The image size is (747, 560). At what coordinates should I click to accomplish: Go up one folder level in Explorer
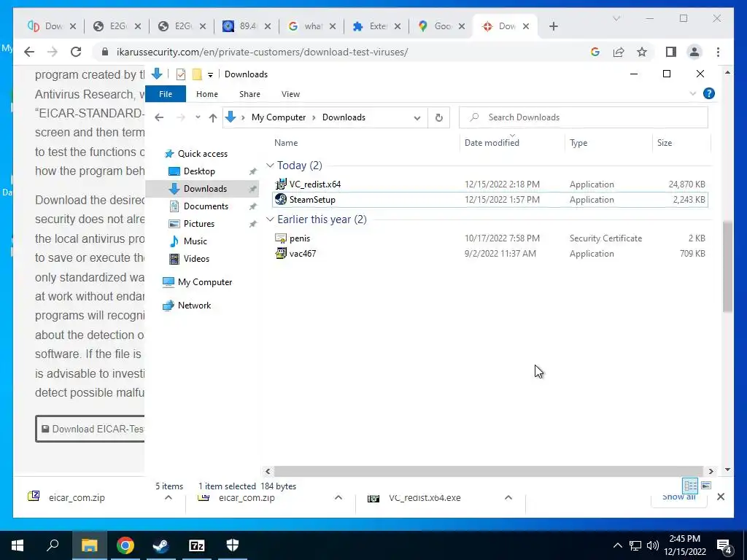point(213,117)
